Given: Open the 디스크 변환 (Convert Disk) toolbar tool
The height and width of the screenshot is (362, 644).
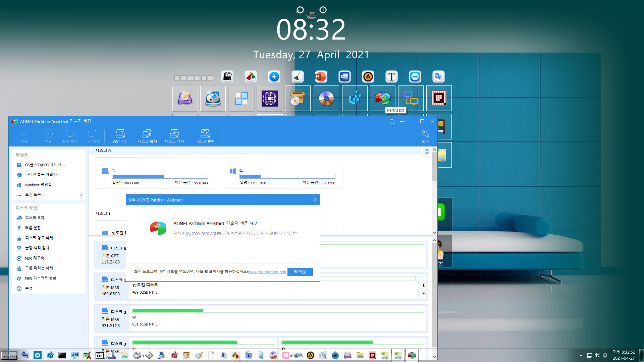Looking at the screenshot, I should coord(205,136).
